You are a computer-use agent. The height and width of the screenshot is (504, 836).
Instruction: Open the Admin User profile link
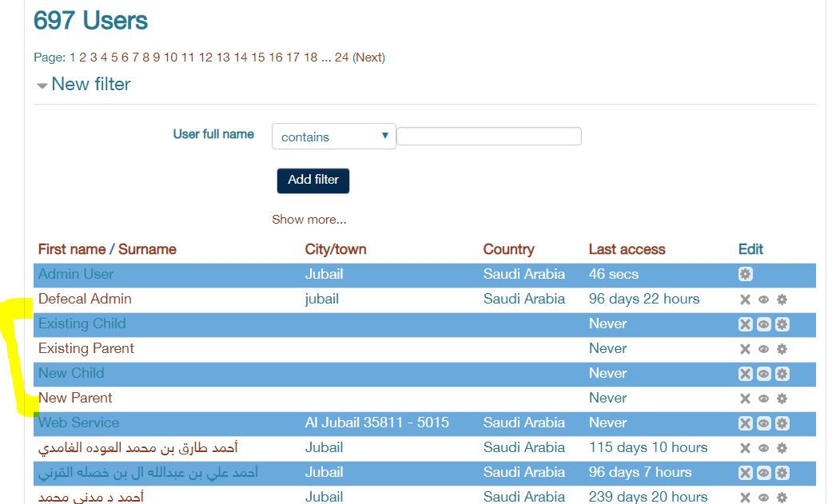(x=76, y=274)
